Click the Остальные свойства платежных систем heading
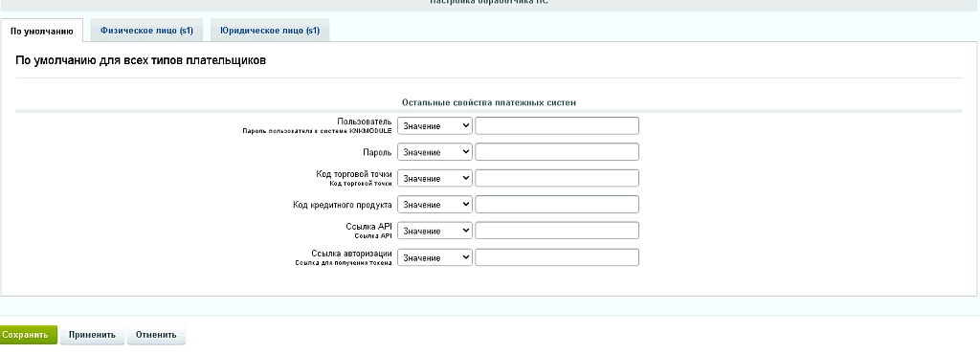The height and width of the screenshot is (354, 980). click(x=489, y=102)
